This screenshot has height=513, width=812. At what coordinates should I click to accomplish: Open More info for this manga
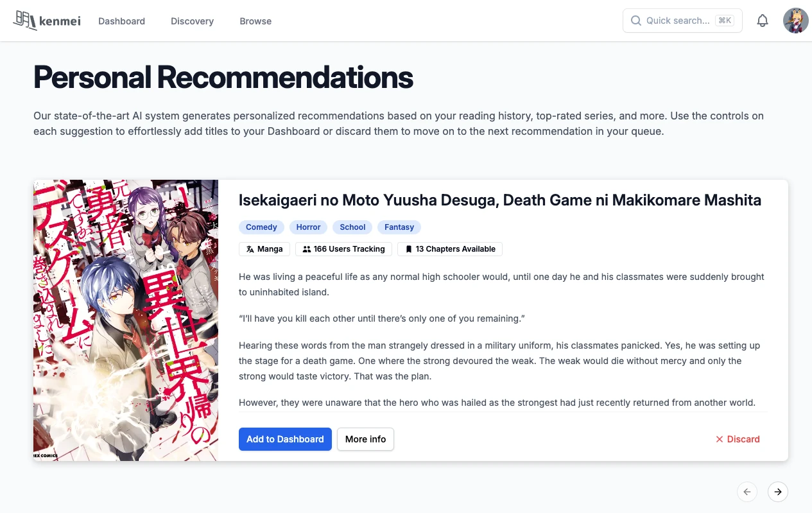365,439
